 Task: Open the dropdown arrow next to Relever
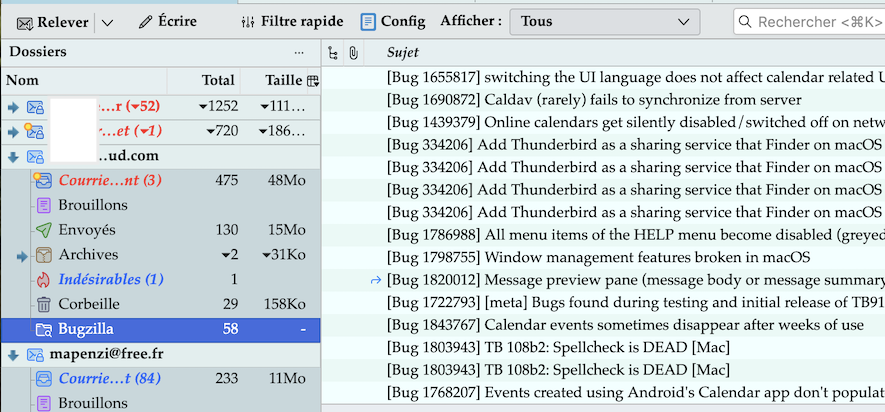point(107,22)
